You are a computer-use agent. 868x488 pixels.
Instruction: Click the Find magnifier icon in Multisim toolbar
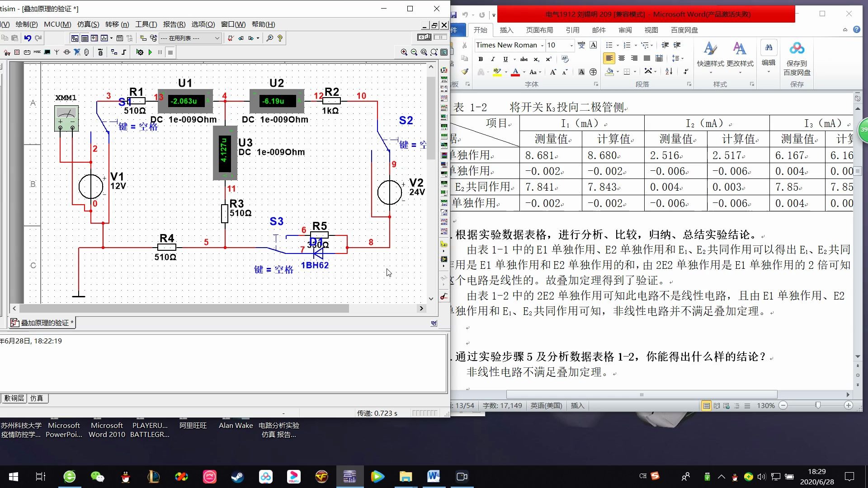(270, 38)
